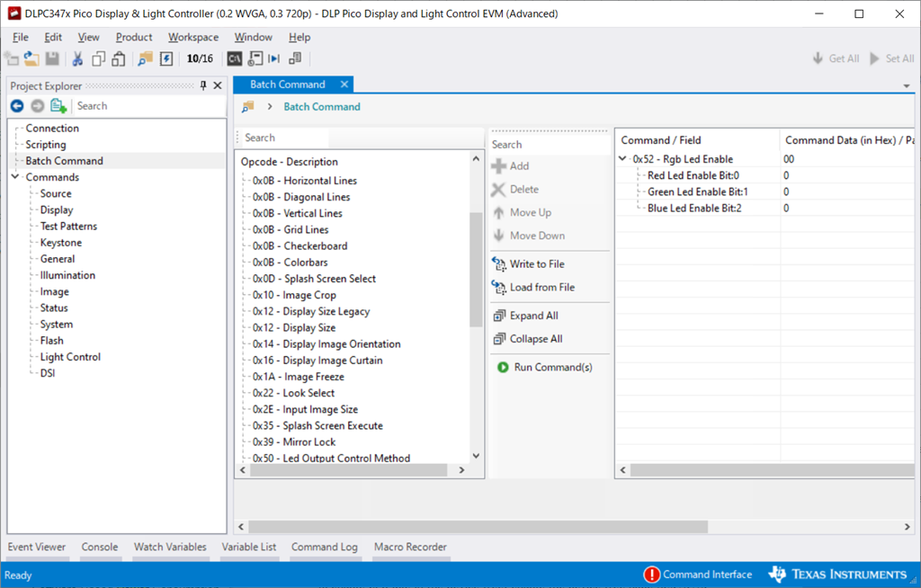Click the paste clipboard icon
The image size is (921, 588).
[x=119, y=58]
